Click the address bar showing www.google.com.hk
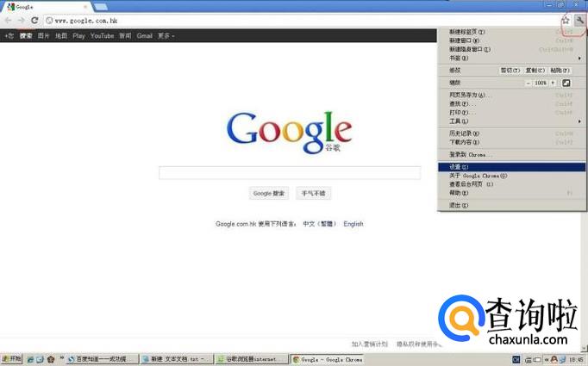The width and height of the screenshot is (588, 366). click(302, 21)
